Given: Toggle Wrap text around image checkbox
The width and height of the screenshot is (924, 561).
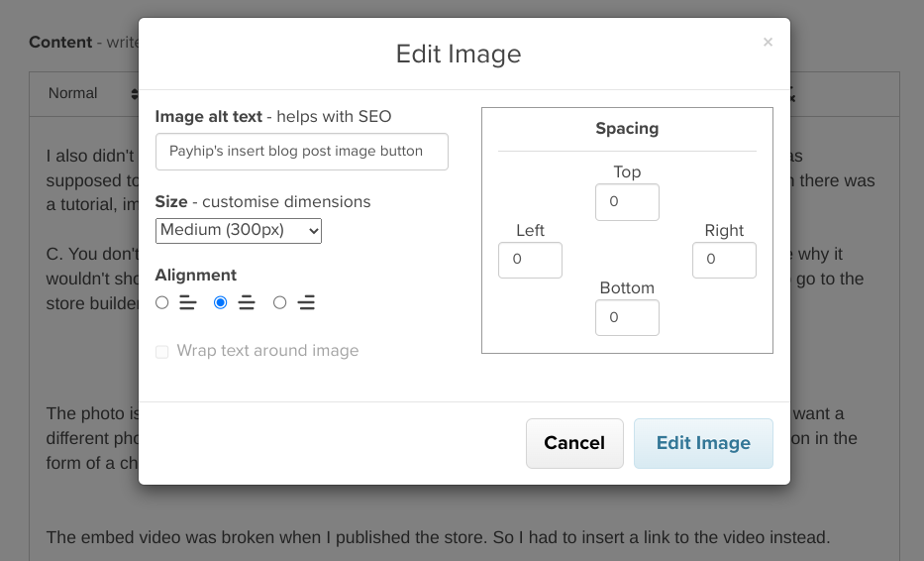Looking at the screenshot, I should (x=162, y=352).
